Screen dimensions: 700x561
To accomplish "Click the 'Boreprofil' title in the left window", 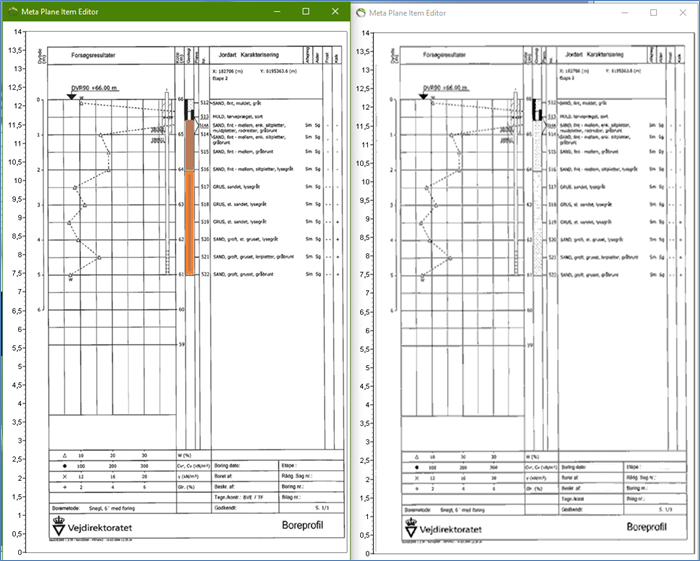I will click(302, 525).
